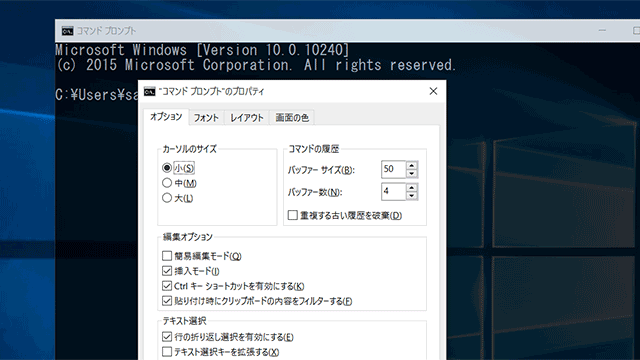The height and width of the screenshot is (360, 640).
Task: Click the バッファー サイズ(B): label
Action: (x=321, y=170)
